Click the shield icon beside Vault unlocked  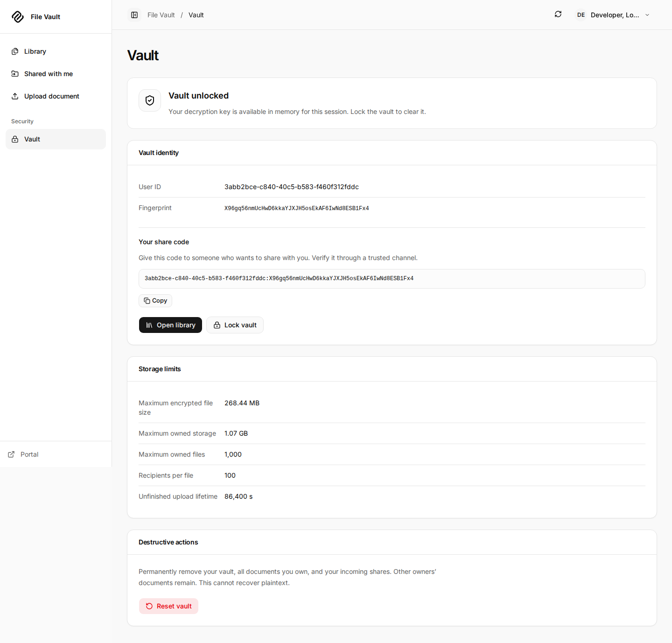(150, 100)
